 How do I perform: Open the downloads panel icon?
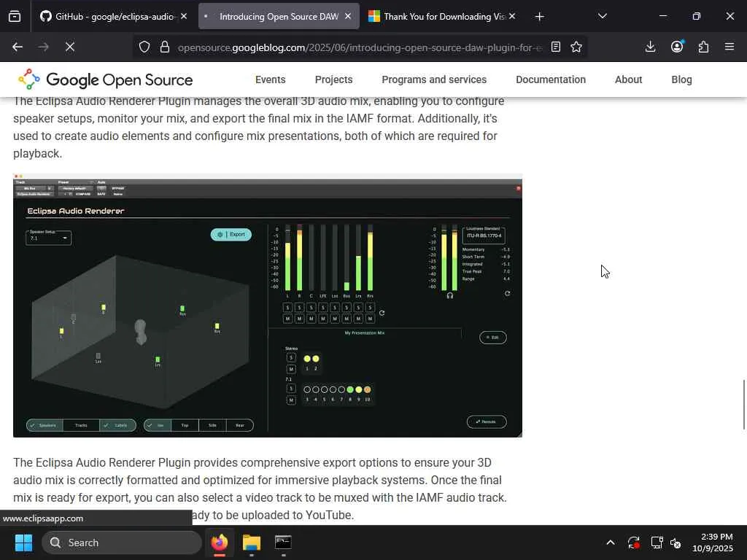coord(650,47)
